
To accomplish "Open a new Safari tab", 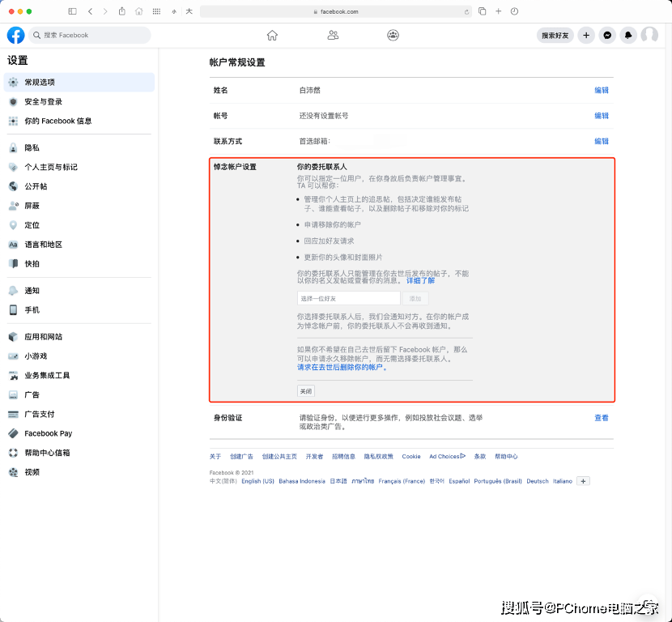I will [499, 11].
